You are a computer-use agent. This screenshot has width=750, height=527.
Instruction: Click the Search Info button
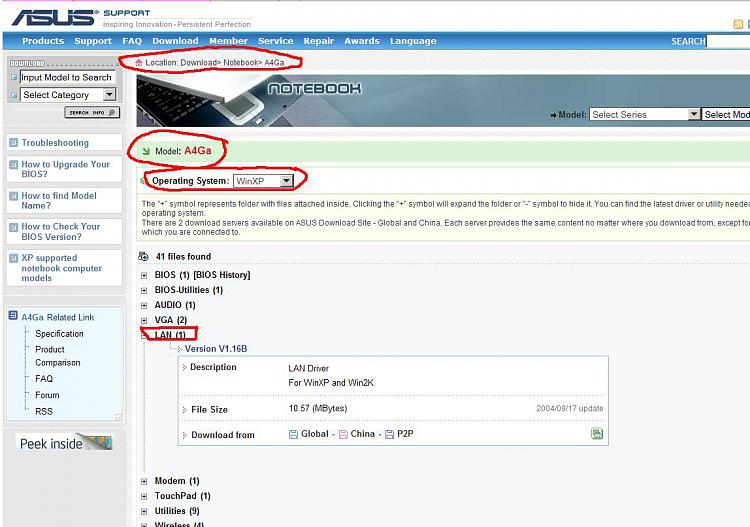(x=92, y=112)
